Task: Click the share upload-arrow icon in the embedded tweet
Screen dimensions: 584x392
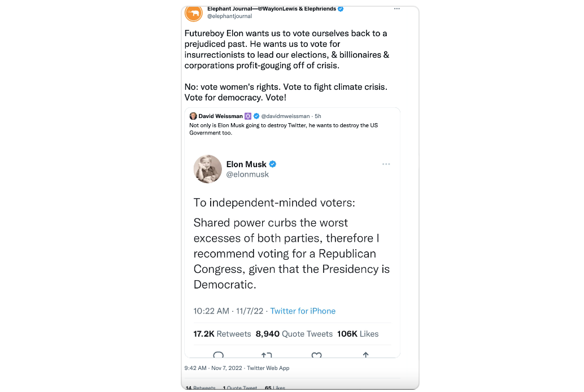Action: point(365,355)
